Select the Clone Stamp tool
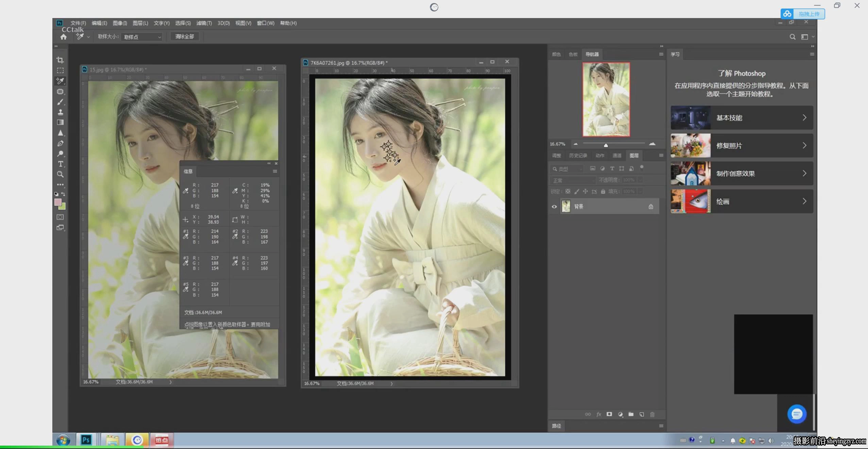Viewport: 868px width, 449px height. pos(60,112)
